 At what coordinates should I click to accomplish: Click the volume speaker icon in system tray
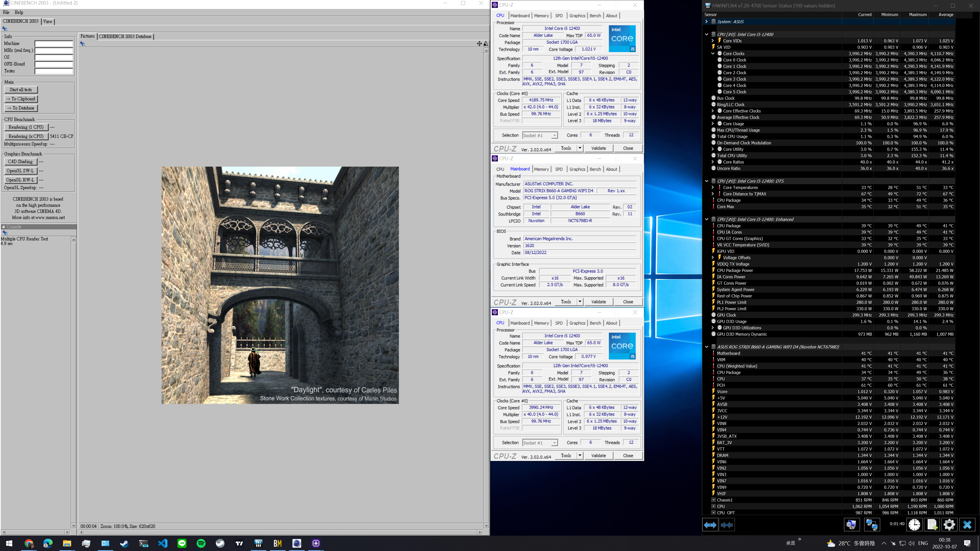(x=911, y=543)
